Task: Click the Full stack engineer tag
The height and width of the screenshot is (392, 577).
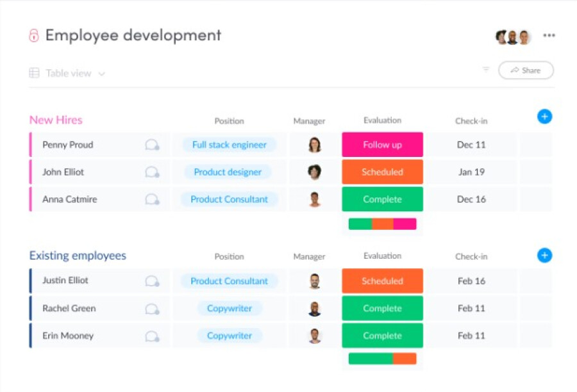Action: point(230,145)
